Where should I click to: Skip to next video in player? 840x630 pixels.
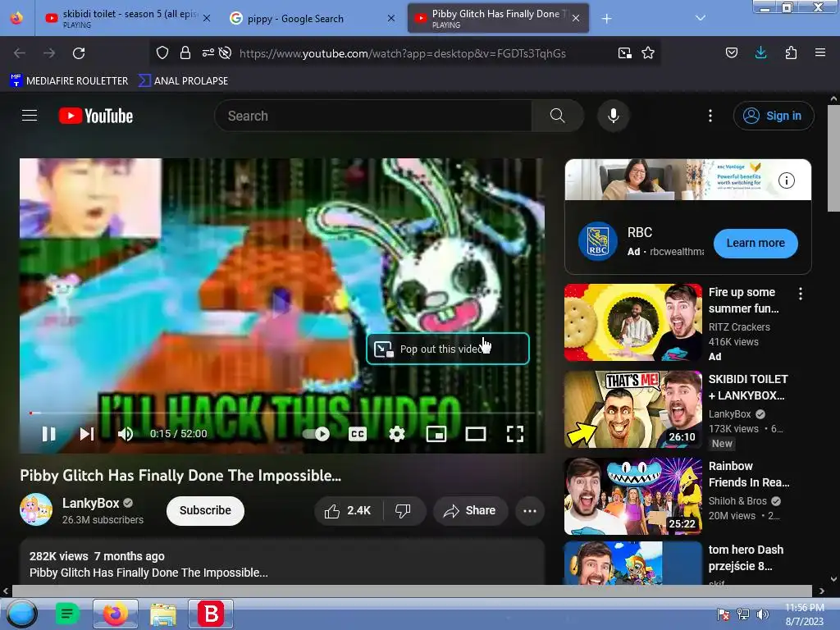coord(87,434)
